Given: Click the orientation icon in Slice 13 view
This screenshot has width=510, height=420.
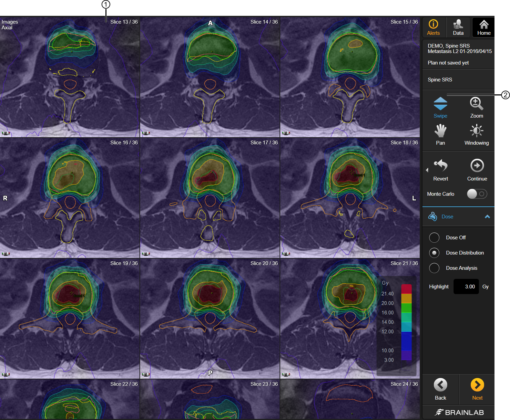Looking at the screenshot, I should point(6,133).
